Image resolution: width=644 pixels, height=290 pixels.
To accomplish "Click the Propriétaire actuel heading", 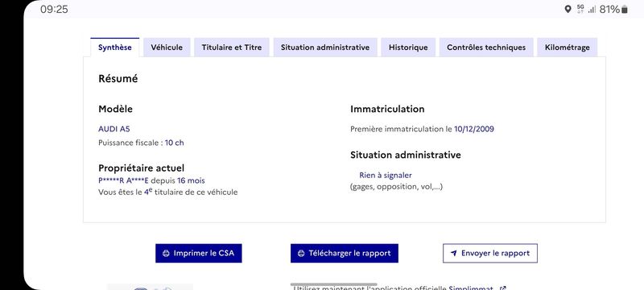I will pyautogui.click(x=142, y=168).
